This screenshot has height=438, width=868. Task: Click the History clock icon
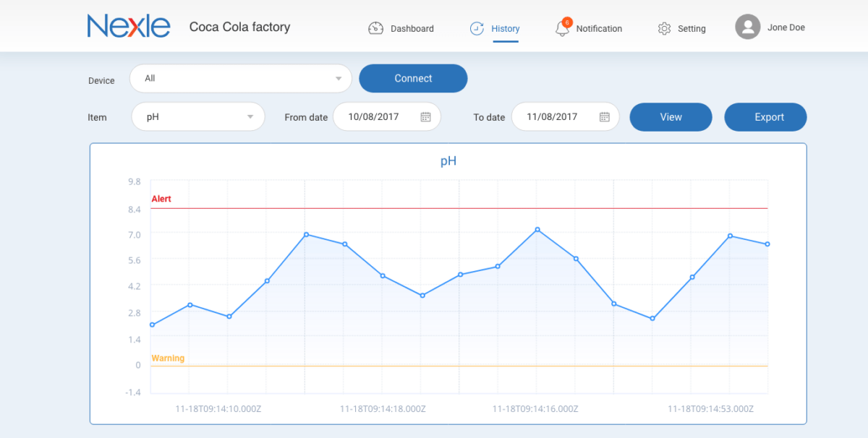(477, 28)
